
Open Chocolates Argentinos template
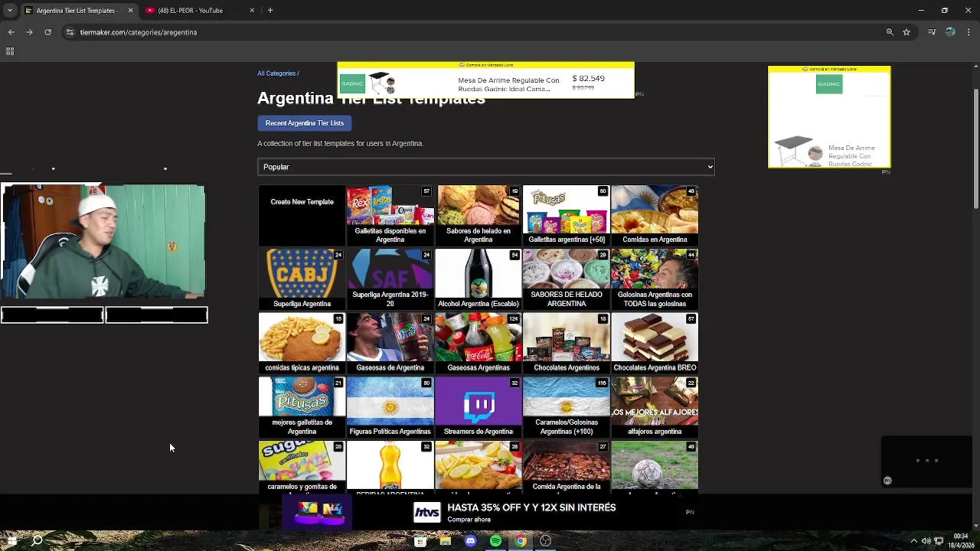[x=567, y=343]
